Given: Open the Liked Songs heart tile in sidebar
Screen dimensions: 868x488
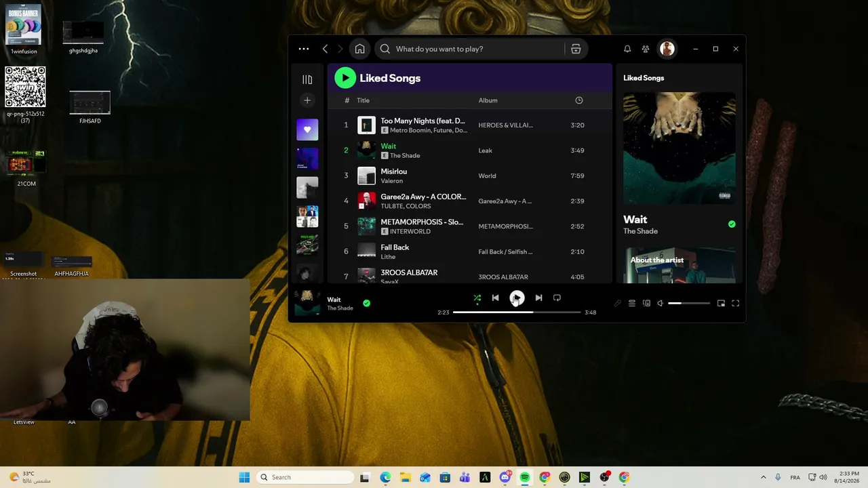Looking at the screenshot, I should (x=307, y=129).
